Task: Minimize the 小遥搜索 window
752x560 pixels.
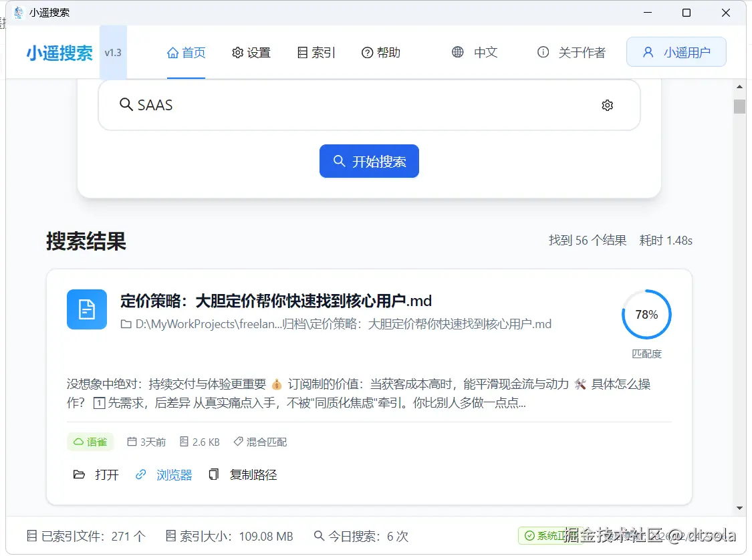Action: 648,13
